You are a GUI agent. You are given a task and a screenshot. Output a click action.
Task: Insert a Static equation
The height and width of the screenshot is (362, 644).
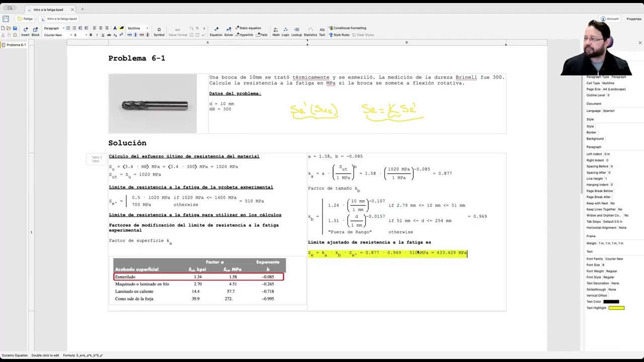click(249, 28)
